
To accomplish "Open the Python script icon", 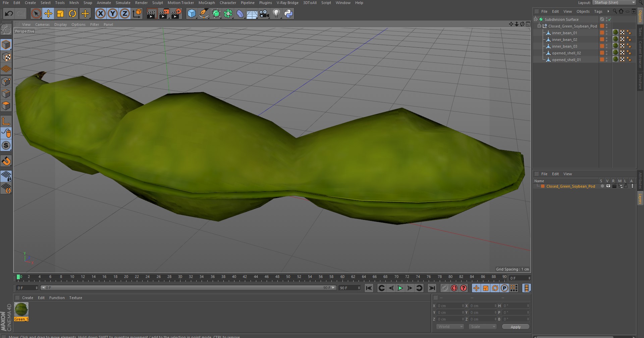I will (288, 14).
